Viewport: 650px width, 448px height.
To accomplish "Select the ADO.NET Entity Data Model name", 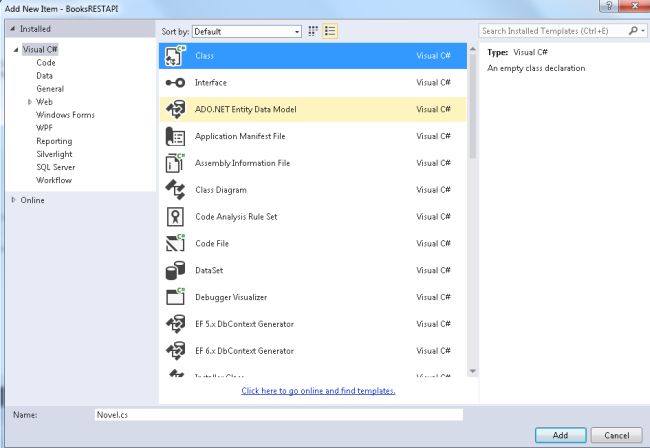I will click(246, 109).
